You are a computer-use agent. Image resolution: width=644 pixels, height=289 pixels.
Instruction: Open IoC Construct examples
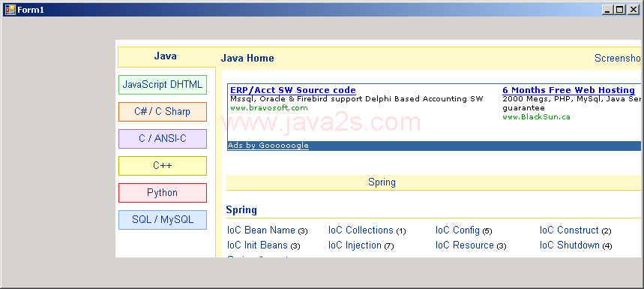(x=569, y=230)
